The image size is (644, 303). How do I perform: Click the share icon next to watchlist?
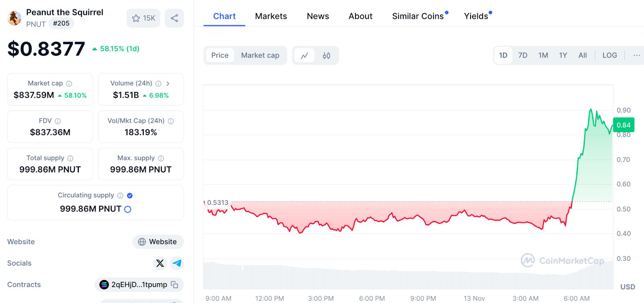pyautogui.click(x=174, y=18)
